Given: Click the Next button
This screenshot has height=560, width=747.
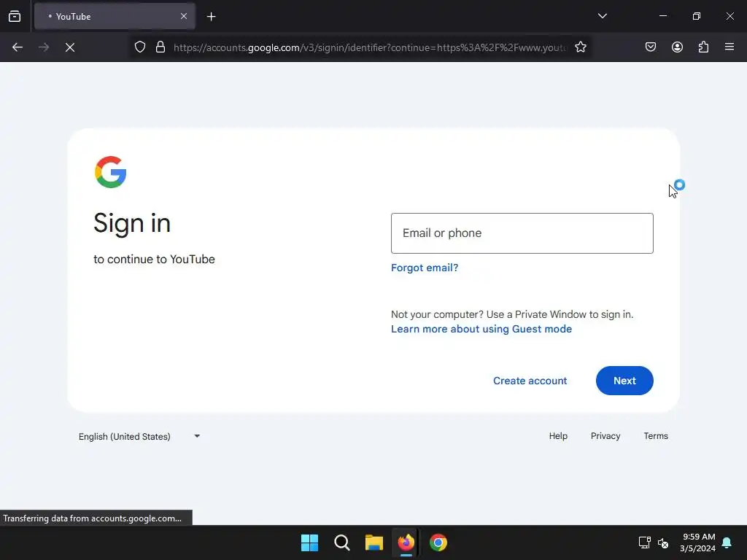Looking at the screenshot, I should 624,381.
